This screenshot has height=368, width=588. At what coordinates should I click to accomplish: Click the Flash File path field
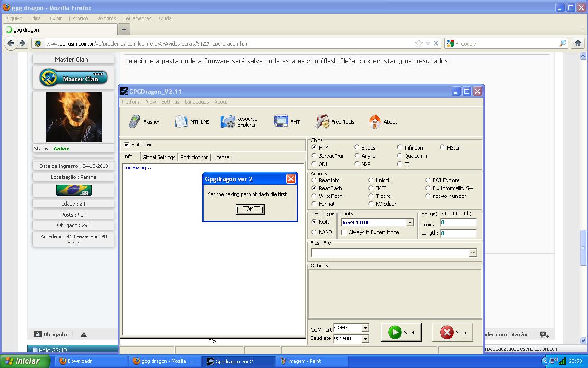click(390, 253)
